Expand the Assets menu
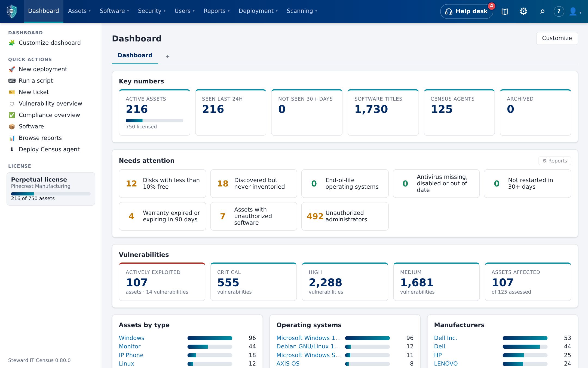Image resolution: width=588 pixels, height=368 pixels. (79, 11)
